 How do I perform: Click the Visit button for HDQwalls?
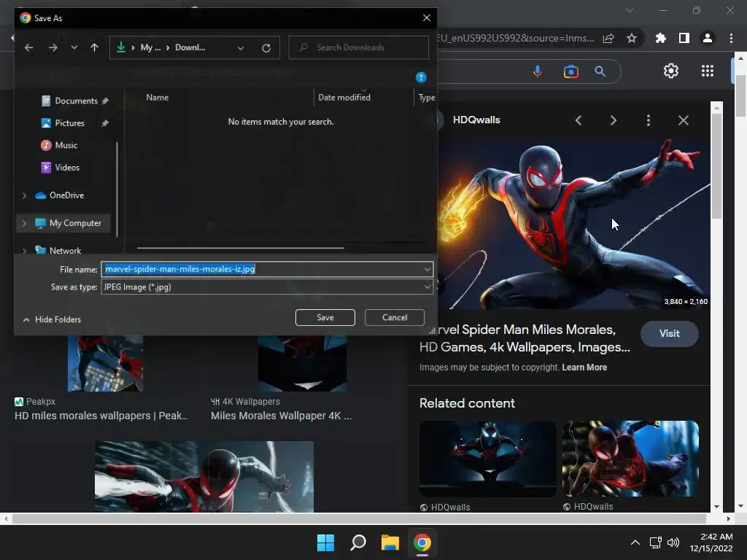click(669, 334)
